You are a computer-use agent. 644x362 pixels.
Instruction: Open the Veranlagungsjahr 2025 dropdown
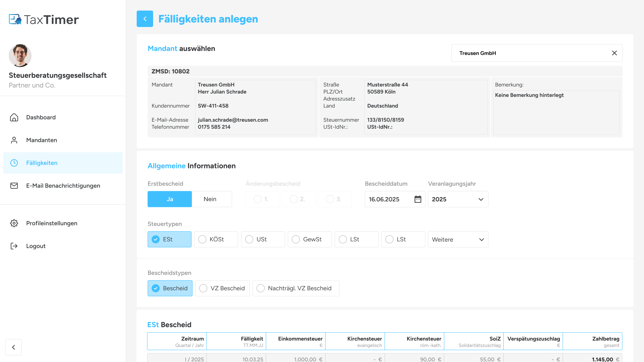pos(458,199)
